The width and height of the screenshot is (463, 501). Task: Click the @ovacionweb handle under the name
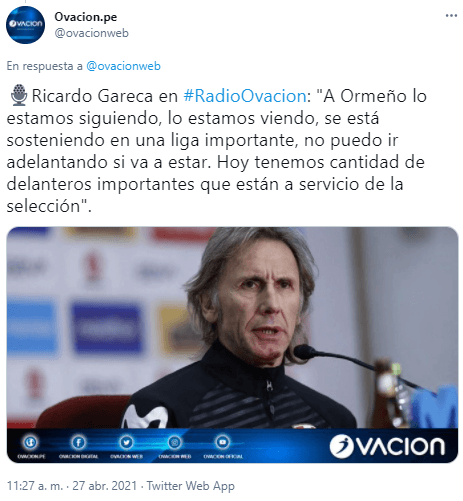tap(91, 33)
